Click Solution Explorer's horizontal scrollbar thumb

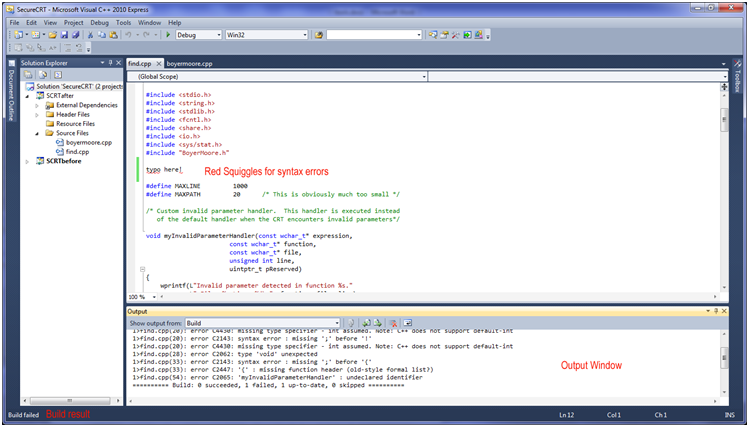[x=70, y=401]
